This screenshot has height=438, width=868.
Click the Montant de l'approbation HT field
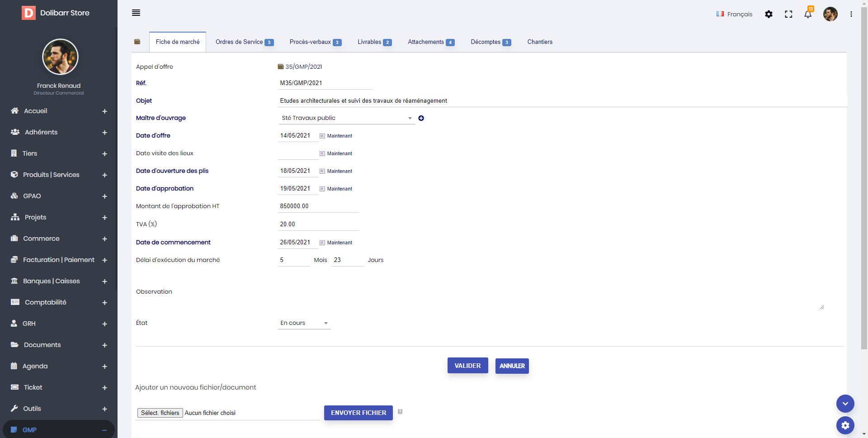[x=318, y=206]
